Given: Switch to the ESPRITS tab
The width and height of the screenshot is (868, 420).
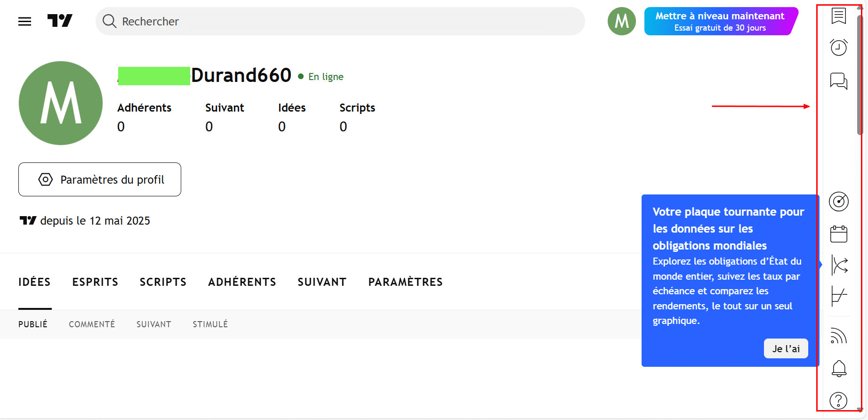Looking at the screenshot, I should click(95, 282).
